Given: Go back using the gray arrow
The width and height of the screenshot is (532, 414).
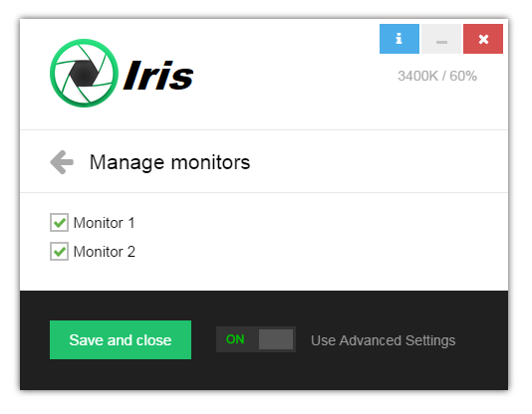Looking at the screenshot, I should tap(62, 162).
